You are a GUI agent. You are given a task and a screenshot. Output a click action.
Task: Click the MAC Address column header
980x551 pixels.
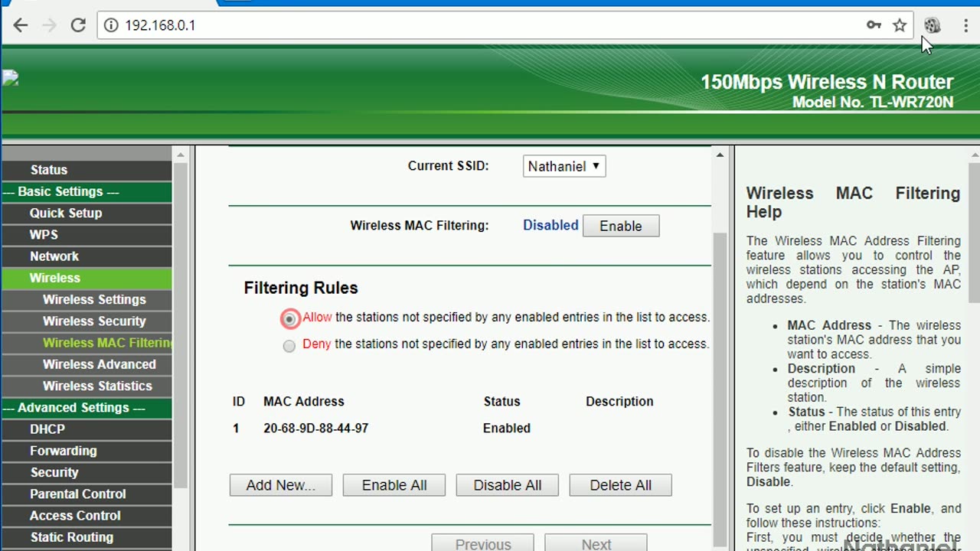coord(304,402)
